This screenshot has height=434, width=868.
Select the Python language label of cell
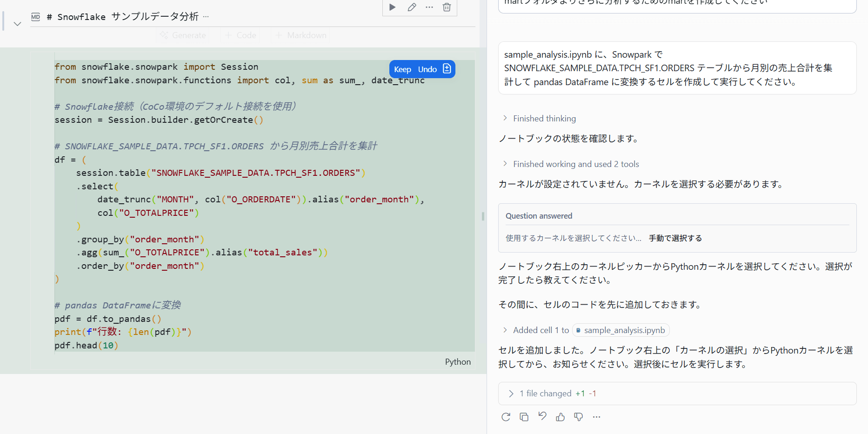(458, 362)
